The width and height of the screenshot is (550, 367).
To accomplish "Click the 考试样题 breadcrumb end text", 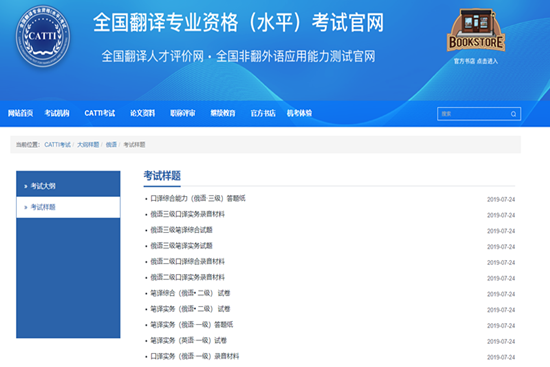I will [134, 145].
